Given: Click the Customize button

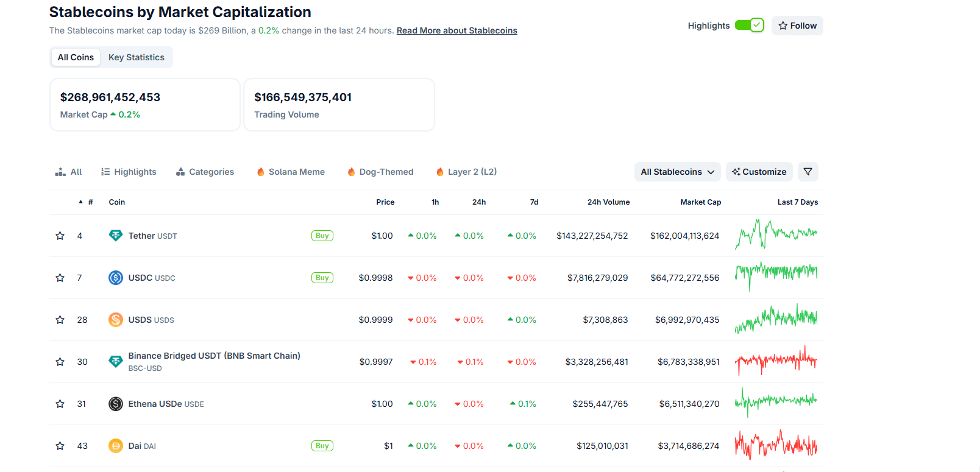Looking at the screenshot, I should [759, 172].
